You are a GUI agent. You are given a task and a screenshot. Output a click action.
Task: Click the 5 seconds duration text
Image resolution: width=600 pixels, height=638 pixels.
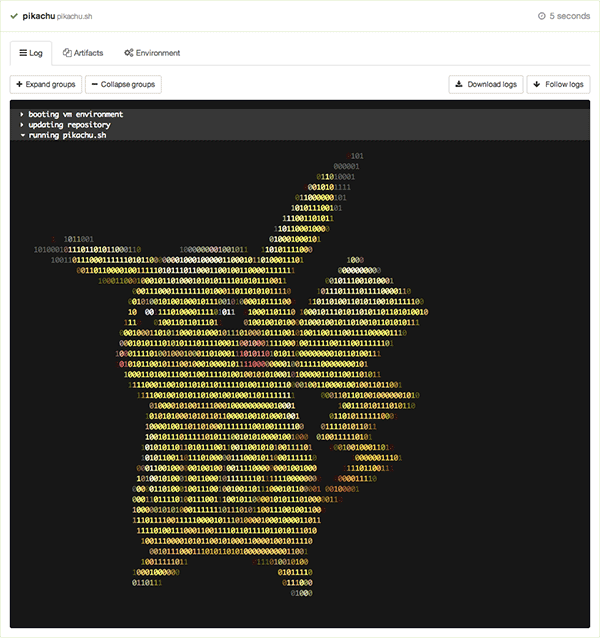pyautogui.click(x=569, y=16)
